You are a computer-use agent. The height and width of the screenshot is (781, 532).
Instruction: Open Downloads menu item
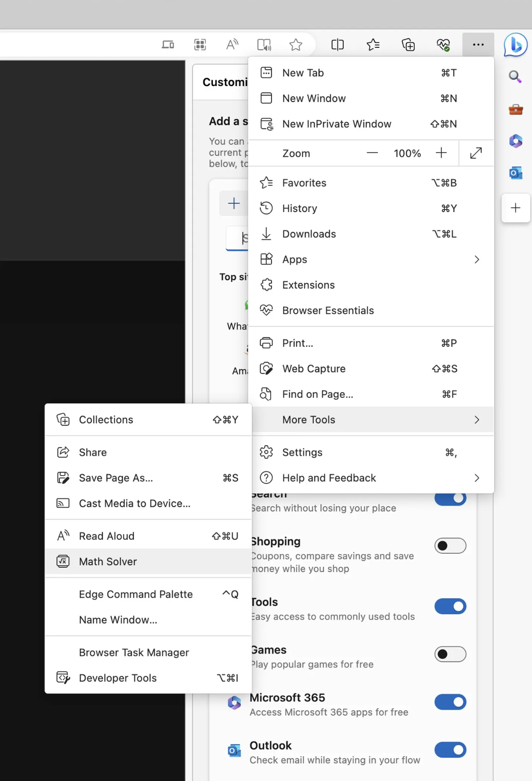pyautogui.click(x=371, y=234)
